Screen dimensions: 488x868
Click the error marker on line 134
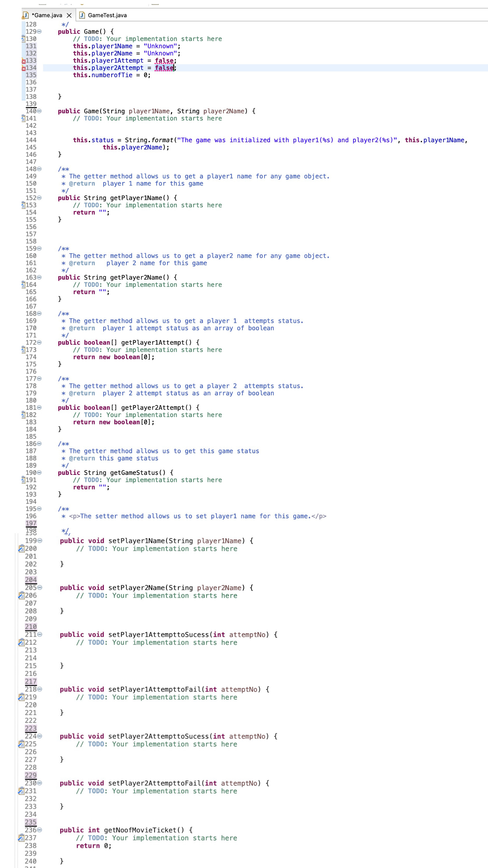tap(23, 68)
